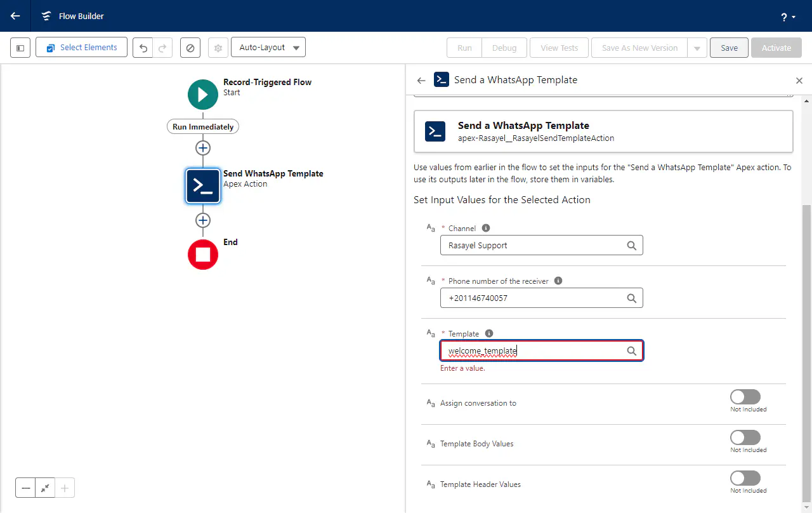Image resolution: width=812 pixels, height=513 pixels.
Task: Click the Run Immediately path label
Action: click(203, 126)
